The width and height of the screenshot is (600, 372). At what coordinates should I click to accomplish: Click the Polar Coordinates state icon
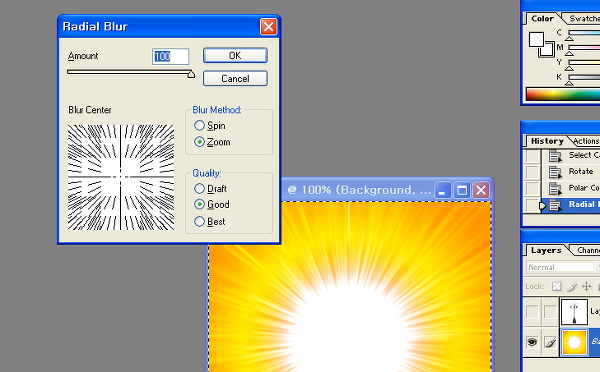(555, 188)
